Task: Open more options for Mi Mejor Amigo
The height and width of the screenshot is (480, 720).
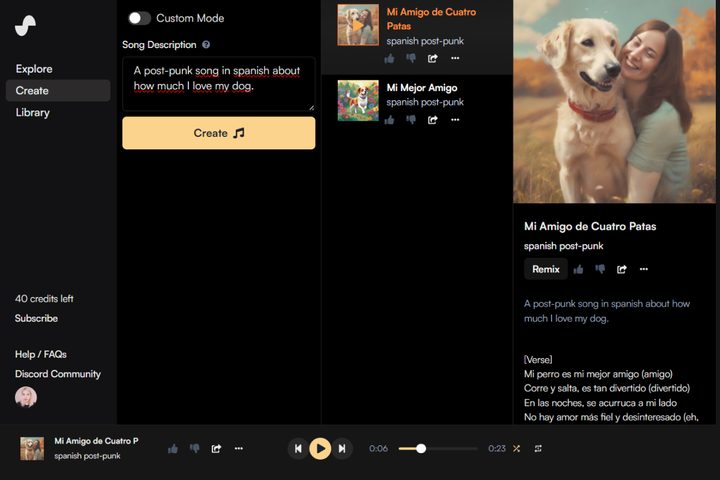Action: click(x=455, y=119)
